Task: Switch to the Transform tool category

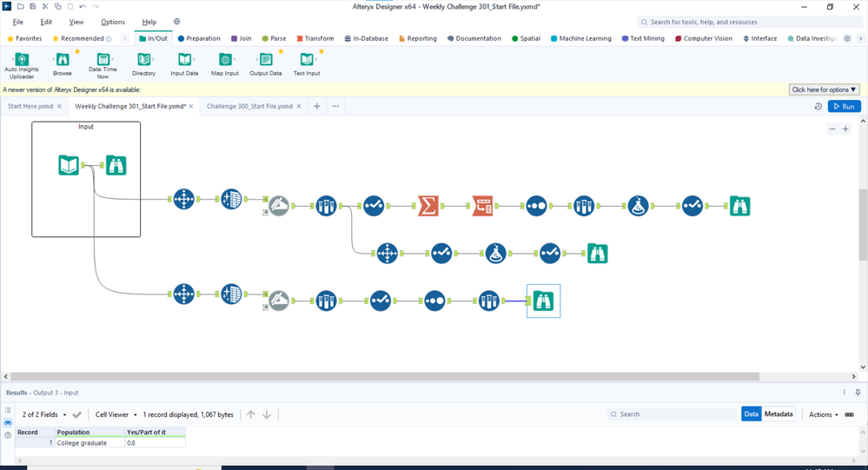Action: (x=315, y=39)
